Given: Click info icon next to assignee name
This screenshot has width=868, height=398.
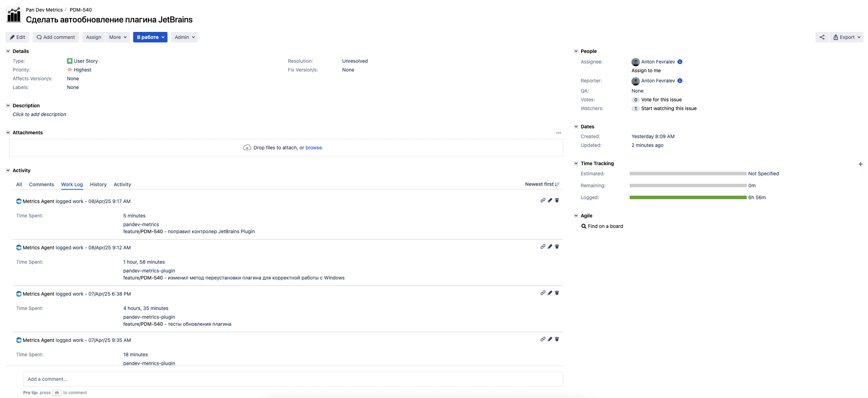Looking at the screenshot, I should 680,62.
